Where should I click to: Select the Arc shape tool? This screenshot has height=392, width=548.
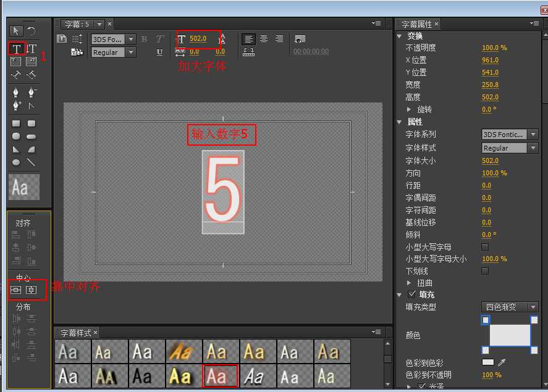tap(32, 150)
